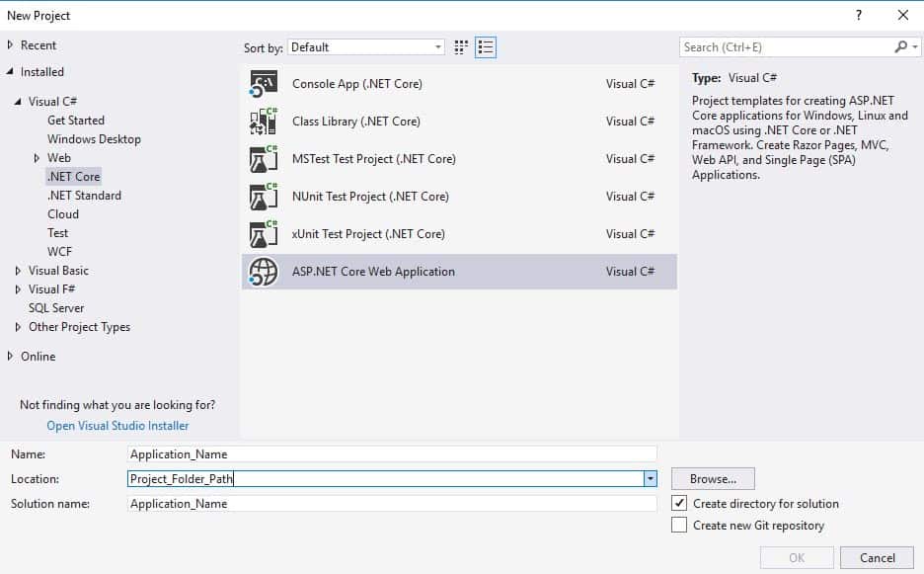Image resolution: width=924 pixels, height=574 pixels.
Task: Select .NET Standard in the tree
Action: [84, 196]
